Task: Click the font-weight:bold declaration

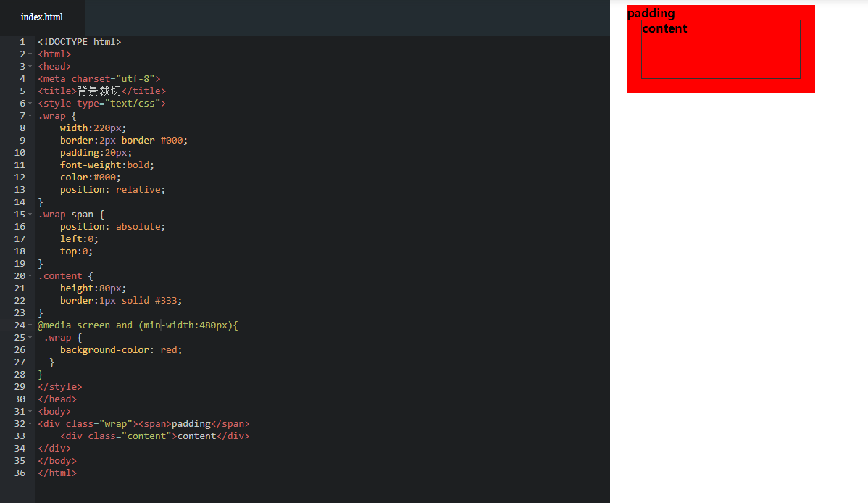Action: click(107, 165)
